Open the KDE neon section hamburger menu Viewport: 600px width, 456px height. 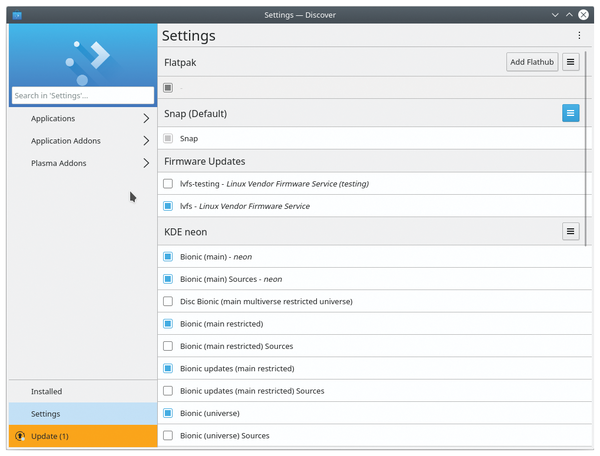click(570, 231)
